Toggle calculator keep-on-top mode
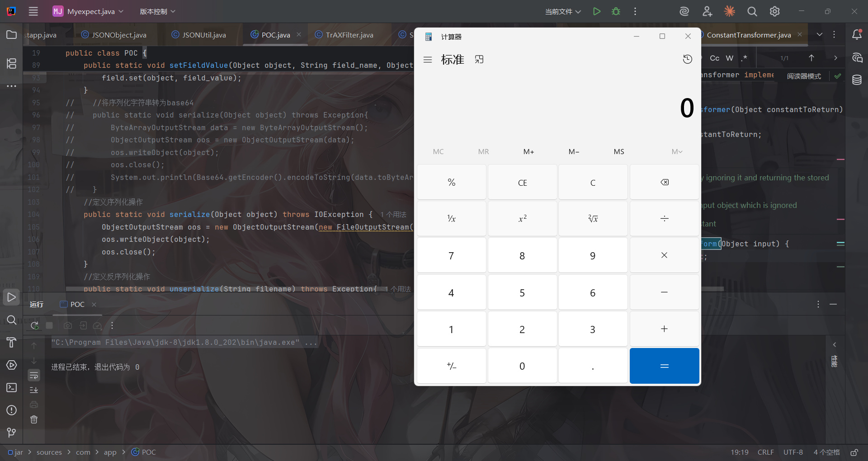Screen dimensions: 868x461 pos(479,59)
